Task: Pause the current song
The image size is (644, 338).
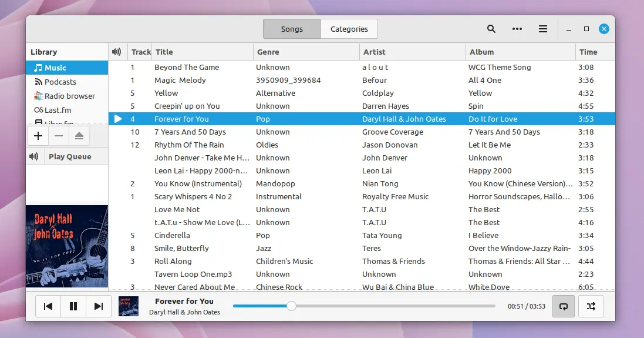Action: pos(73,306)
